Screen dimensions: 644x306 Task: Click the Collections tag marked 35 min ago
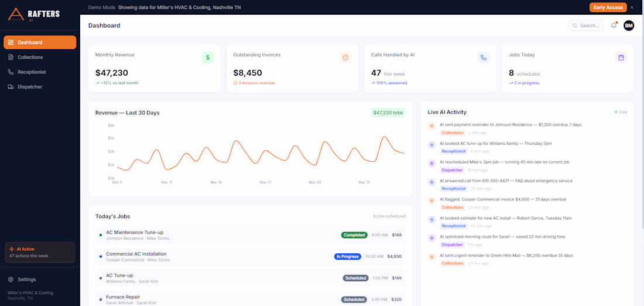[453, 208]
